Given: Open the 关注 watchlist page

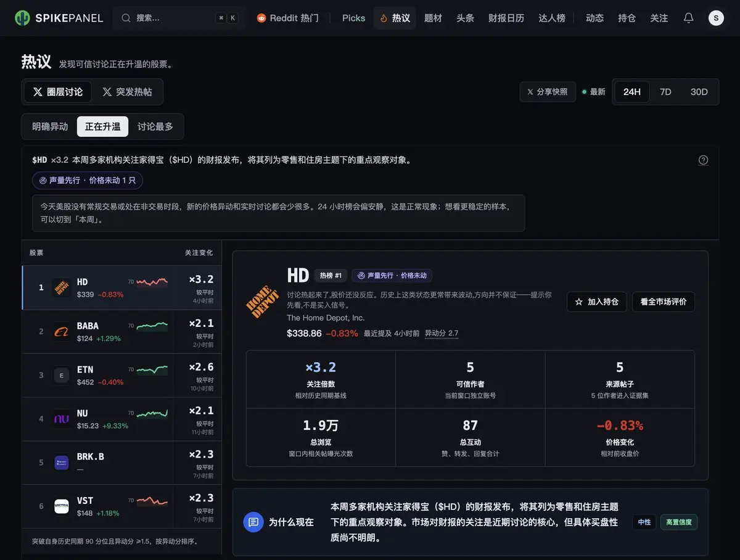Looking at the screenshot, I should [659, 18].
